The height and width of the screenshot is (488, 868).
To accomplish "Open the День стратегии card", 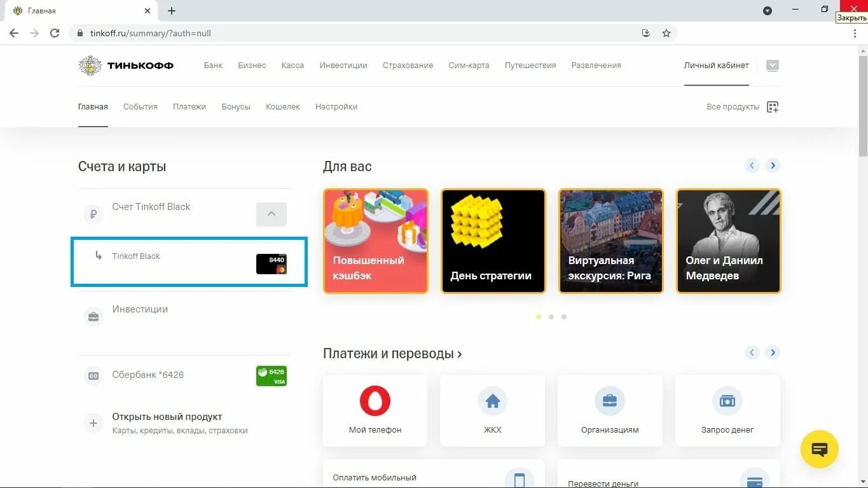I will click(x=493, y=241).
